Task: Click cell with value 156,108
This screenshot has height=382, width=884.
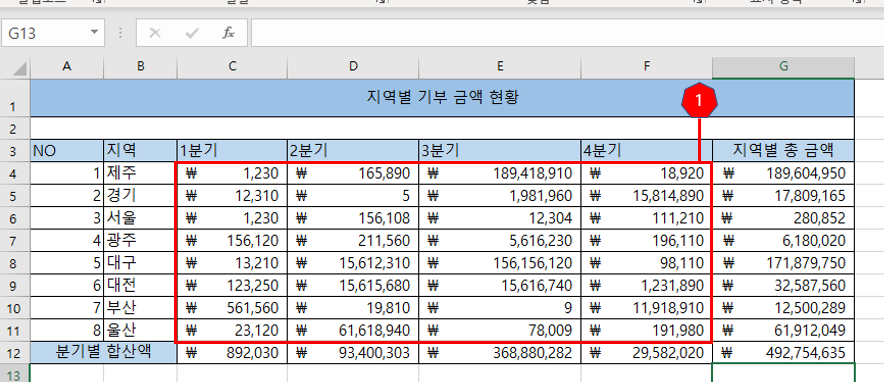Action: coord(353,218)
